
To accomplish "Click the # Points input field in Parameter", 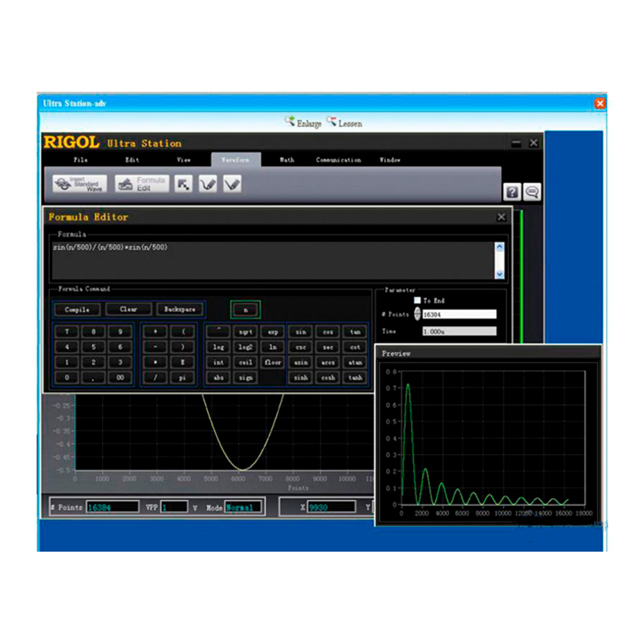I will click(x=459, y=314).
